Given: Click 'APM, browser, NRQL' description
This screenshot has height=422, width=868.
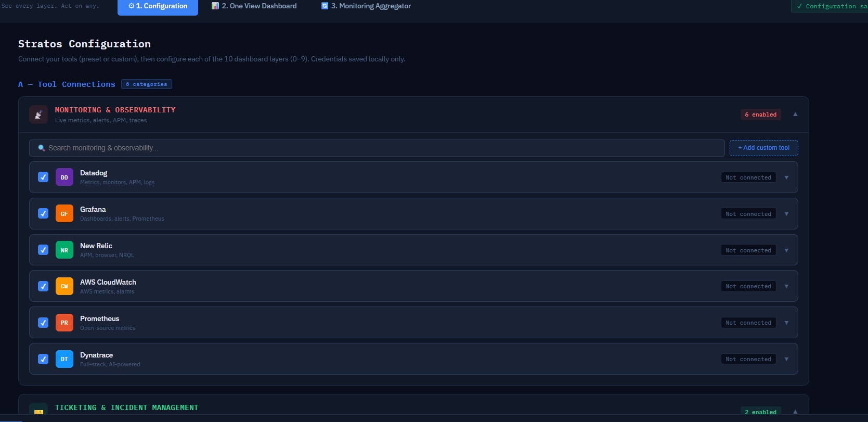Looking at the screenshot, I should [107, 255].
